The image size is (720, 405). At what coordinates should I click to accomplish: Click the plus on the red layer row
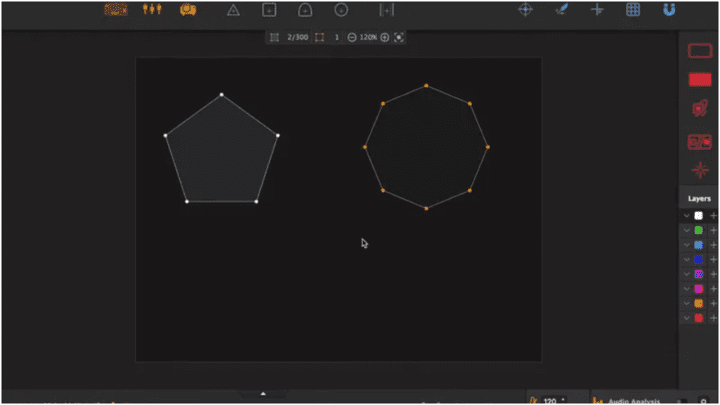(713, 318)
